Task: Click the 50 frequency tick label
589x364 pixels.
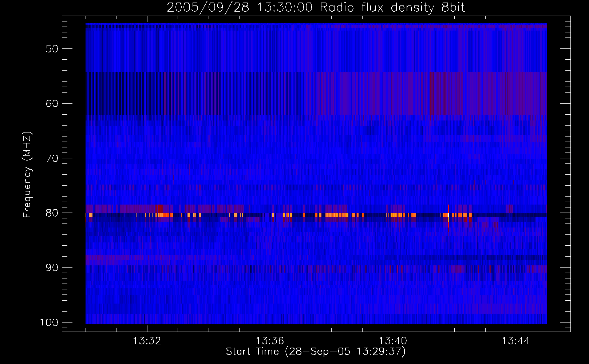Action: click(52, 49)
